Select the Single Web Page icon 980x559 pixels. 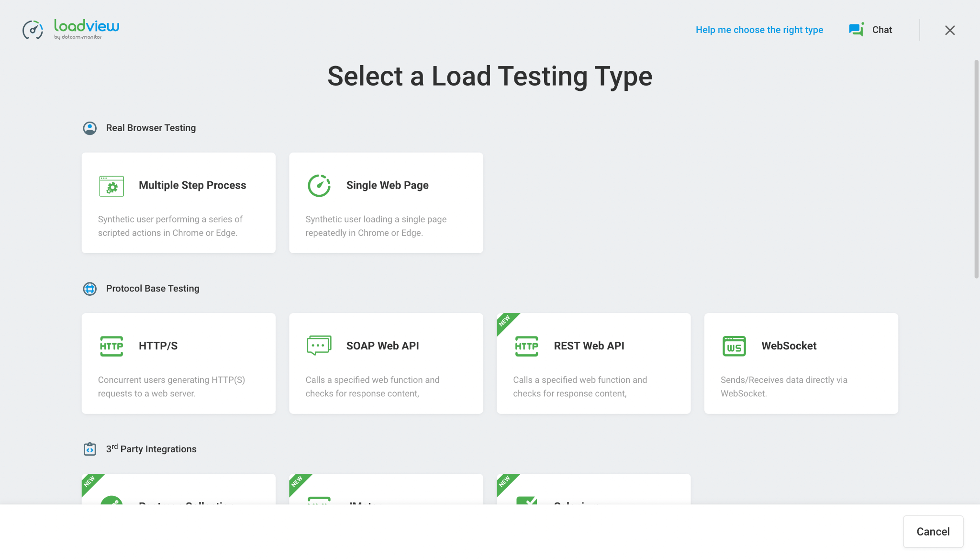coord(319,185)
